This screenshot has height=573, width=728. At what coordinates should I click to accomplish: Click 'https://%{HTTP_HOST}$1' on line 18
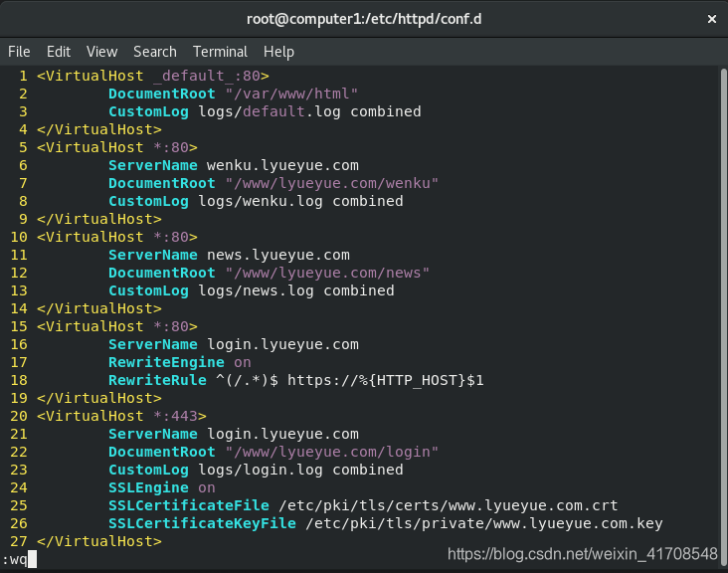385,380
